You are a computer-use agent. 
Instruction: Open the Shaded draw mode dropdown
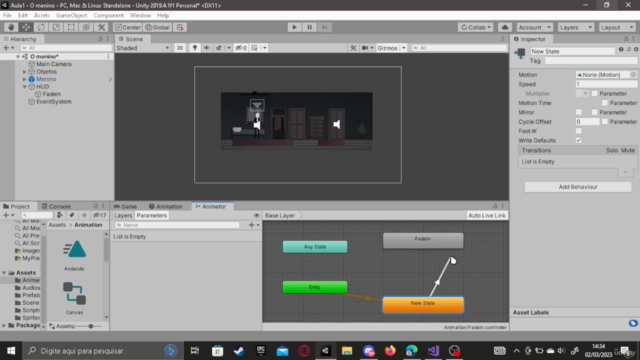[142, 48]
